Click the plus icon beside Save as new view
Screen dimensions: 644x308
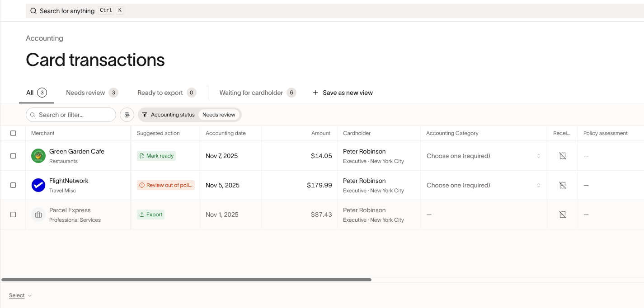315,93
